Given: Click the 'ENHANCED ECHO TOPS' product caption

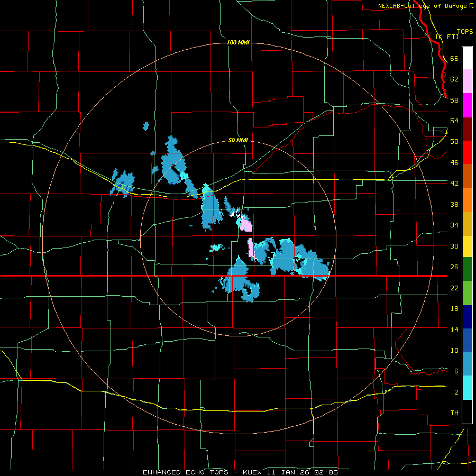Looking at the screenshot, I should 186,472.
